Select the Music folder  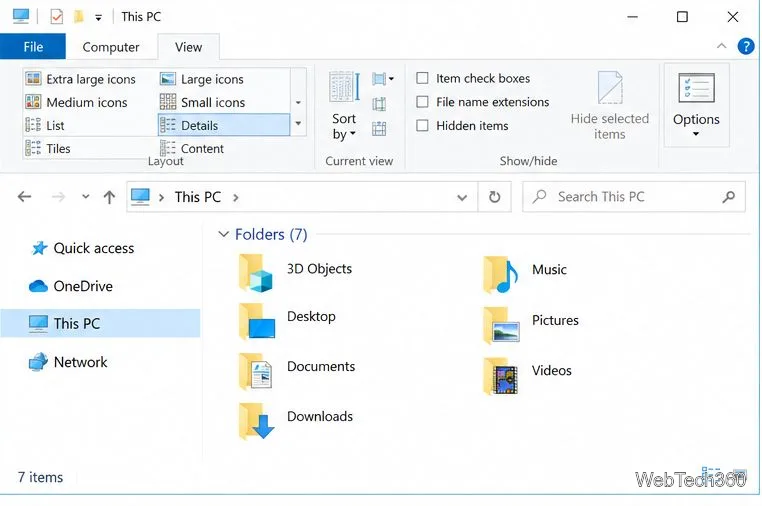point(524,273)
